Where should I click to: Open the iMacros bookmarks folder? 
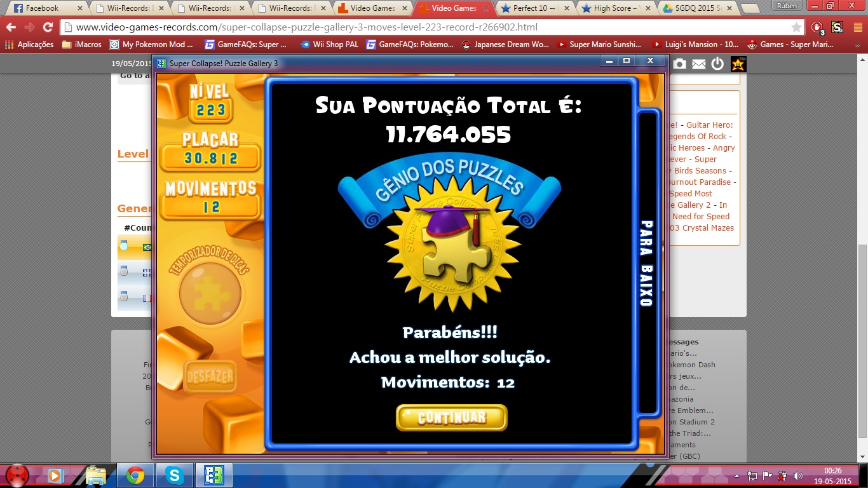[81, 44]
